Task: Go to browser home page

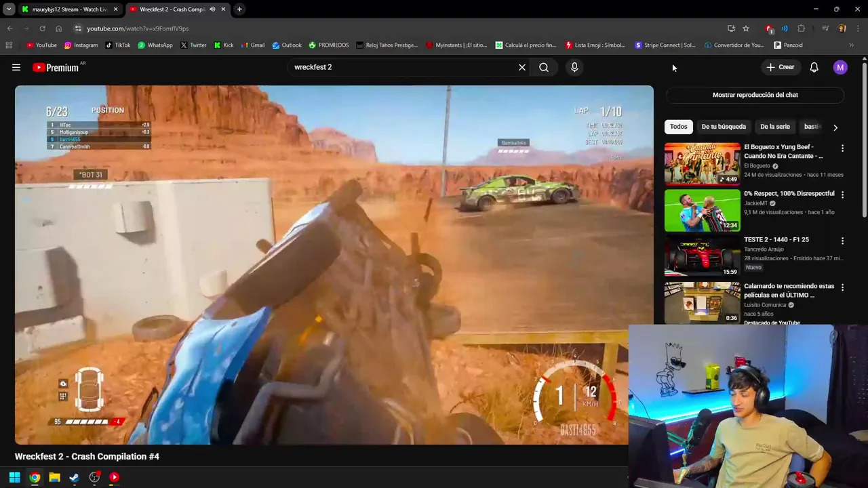Action: click(x=58, y=28)
